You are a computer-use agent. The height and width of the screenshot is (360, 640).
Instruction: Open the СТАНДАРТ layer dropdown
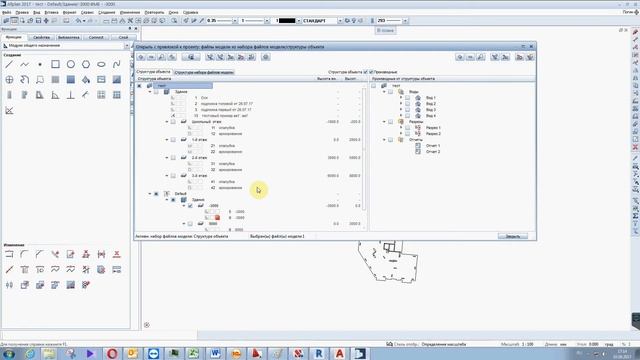[x=340, y=20]
